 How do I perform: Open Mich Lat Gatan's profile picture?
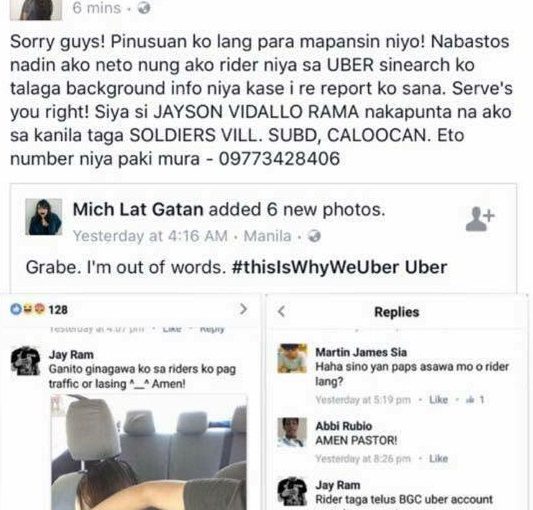pyautogui.click(x=44, y=217)
